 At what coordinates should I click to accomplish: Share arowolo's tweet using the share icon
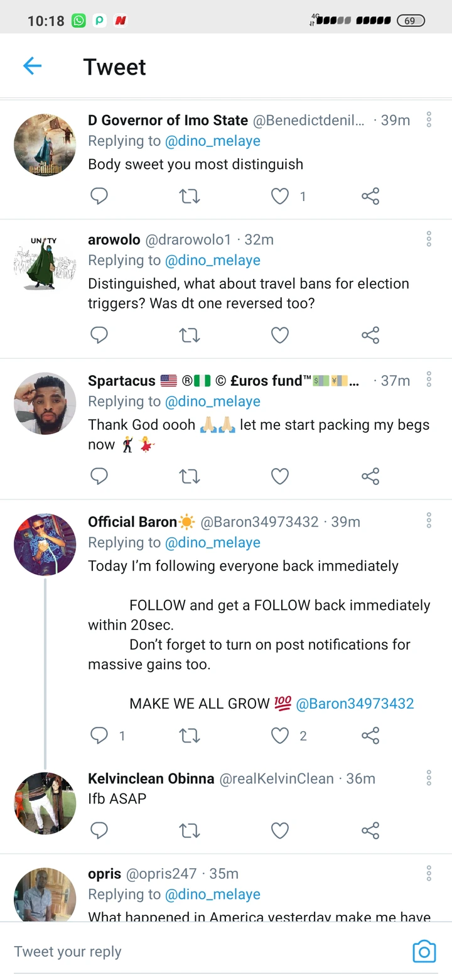[370, 336]
